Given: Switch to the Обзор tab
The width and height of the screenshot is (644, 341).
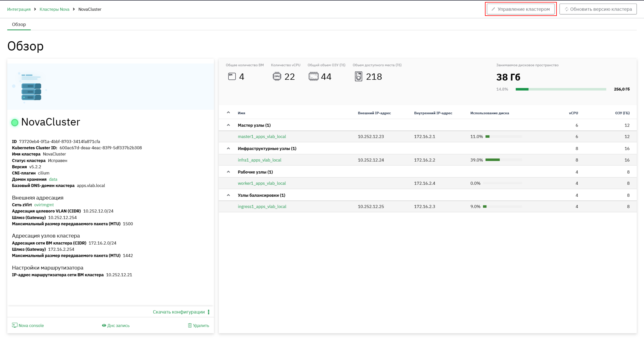Looking at the screenshot, I should pyautogui.click(x=19, y=24).
